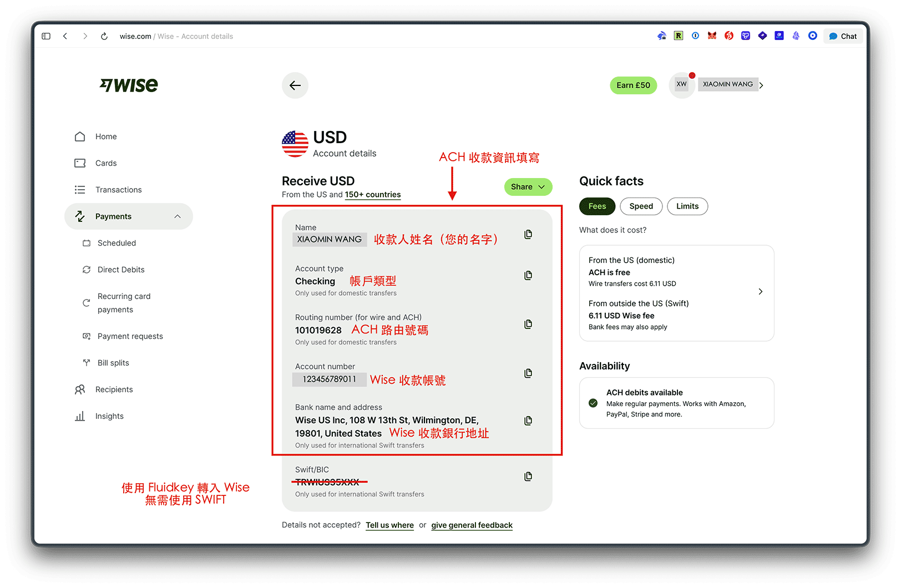Viewport: 901px width, 588px height.
Task: Click the Wise logo
Action: (129, 85)
